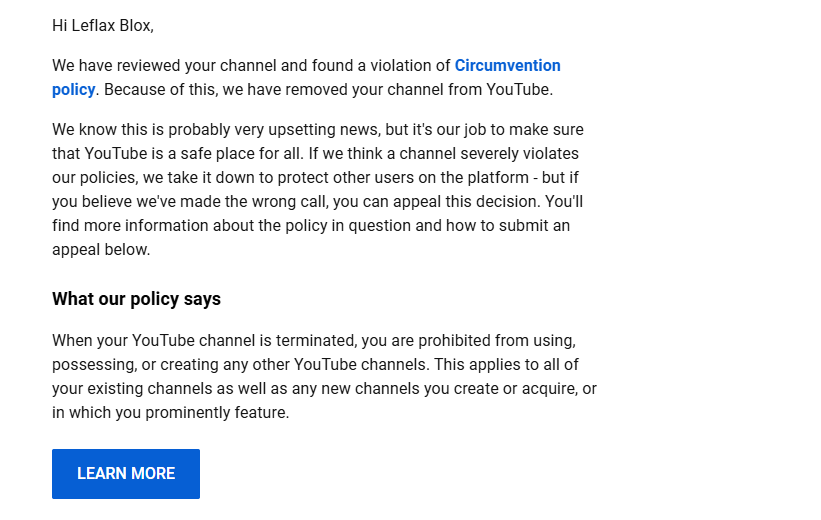The height and width of the screenshot is (520, 821).
Task: Click the paragraph starting 'We know this is probably'
Action: coord(318,190)
